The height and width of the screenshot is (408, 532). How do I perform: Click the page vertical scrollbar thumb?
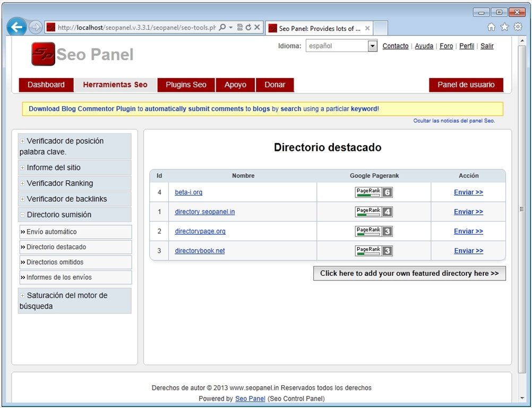coord(522,209)
